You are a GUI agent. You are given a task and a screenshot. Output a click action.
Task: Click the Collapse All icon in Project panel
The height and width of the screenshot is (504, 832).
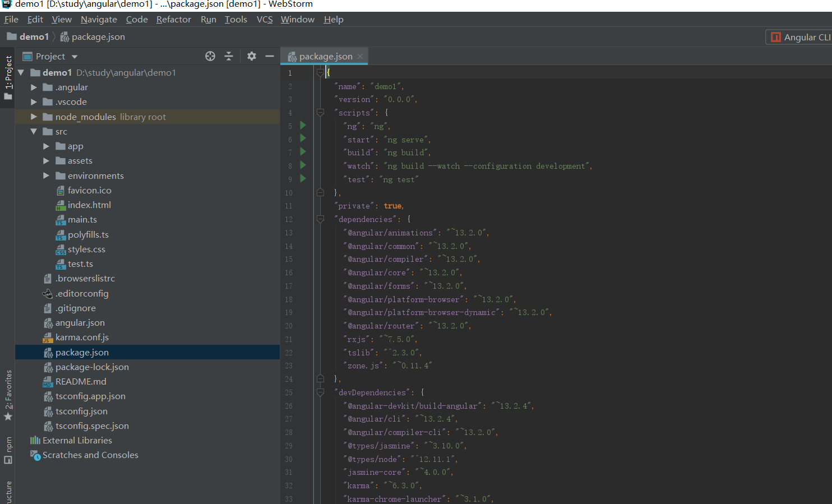pos(229,56)
